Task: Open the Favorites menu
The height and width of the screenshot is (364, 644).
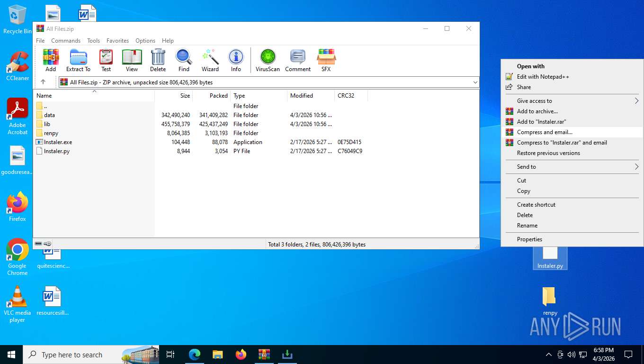Action: point(117,41)
